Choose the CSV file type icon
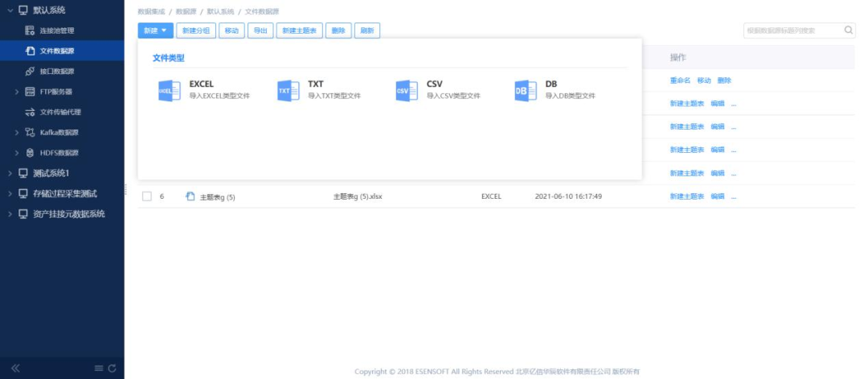Screen dimensions: 868x379 [x=407, y=91]
